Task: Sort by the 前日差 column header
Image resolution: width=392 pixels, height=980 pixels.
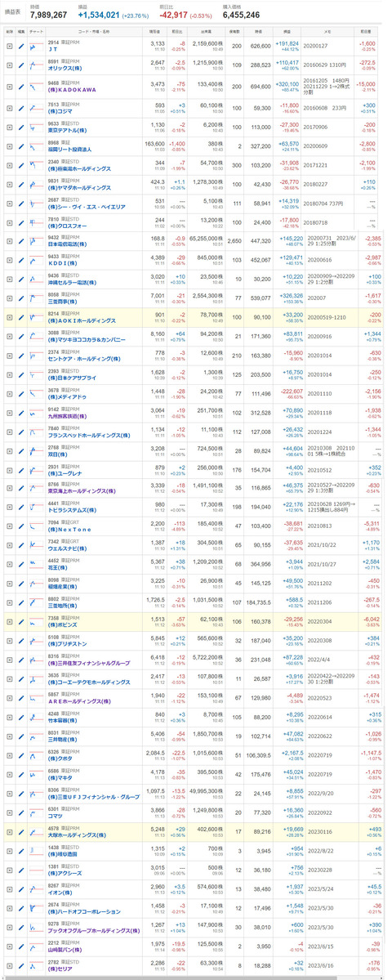Action: click(364, 30)
